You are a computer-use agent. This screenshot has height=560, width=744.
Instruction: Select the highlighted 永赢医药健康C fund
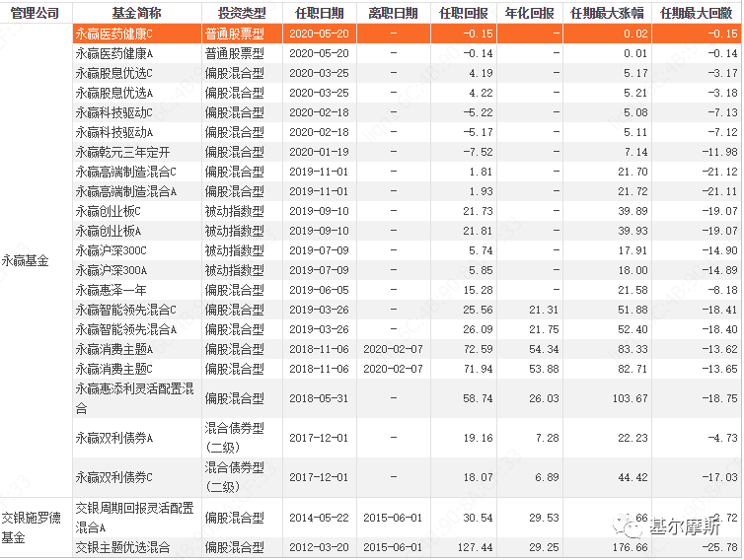114,34
